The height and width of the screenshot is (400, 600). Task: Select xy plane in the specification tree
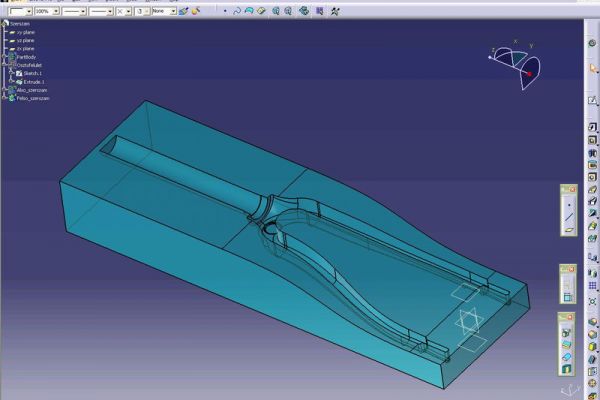click(x=26, y=32)
